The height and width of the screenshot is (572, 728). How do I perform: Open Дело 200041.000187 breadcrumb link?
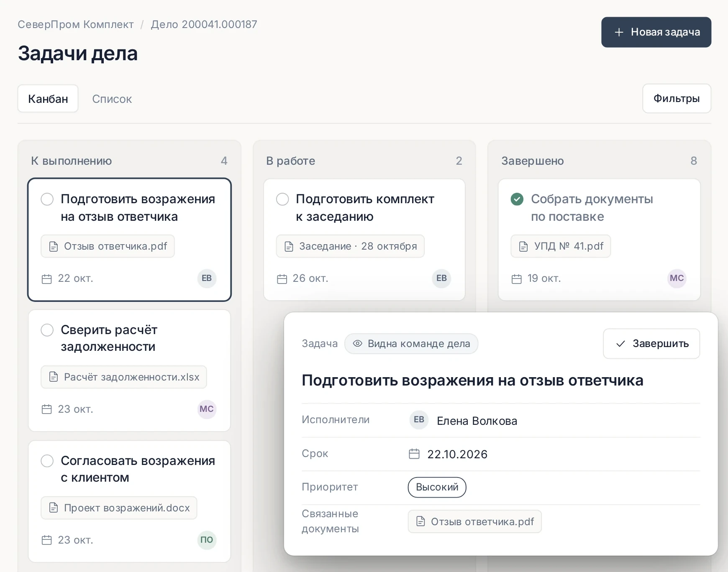tap(204, 25)
